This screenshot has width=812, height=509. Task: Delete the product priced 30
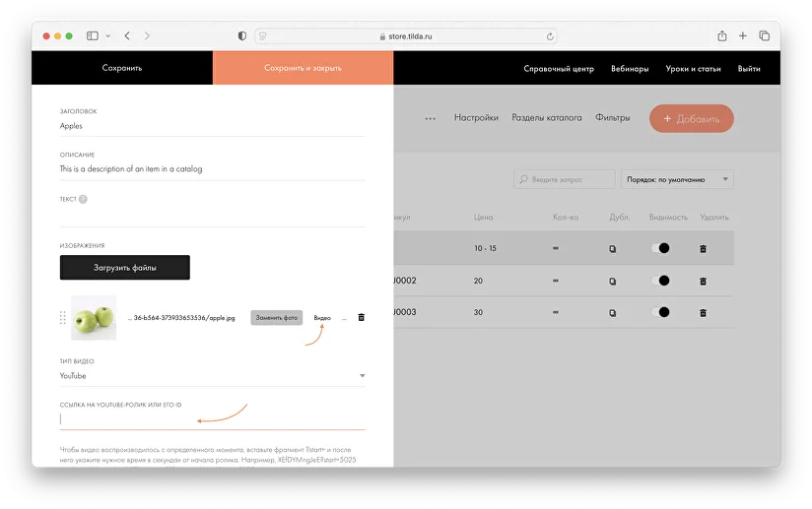coord(703,312)
